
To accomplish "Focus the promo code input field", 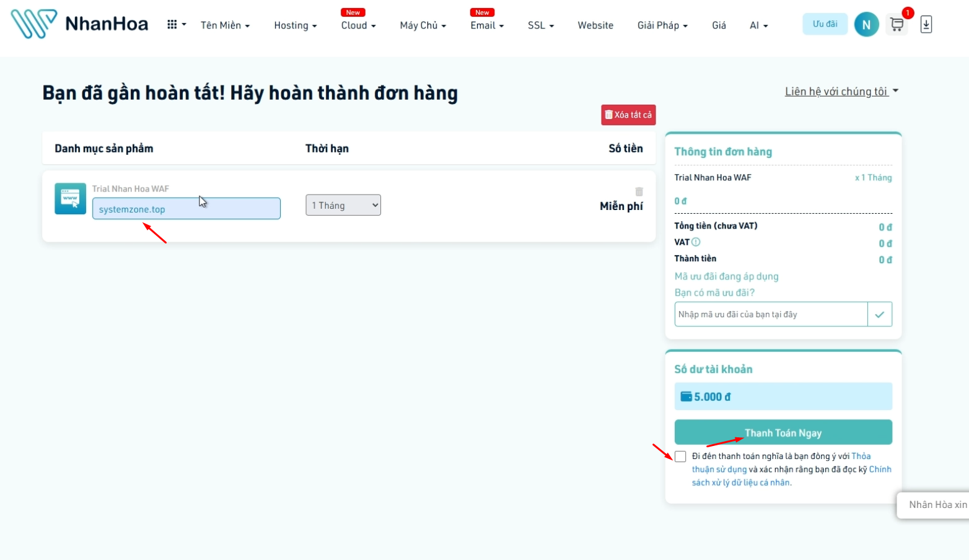I will point(771,314).
